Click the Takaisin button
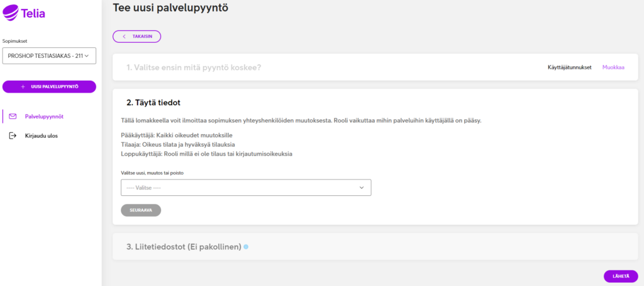Image resolution: width=644 pixels, height=286 pixels. click(136, 37)
